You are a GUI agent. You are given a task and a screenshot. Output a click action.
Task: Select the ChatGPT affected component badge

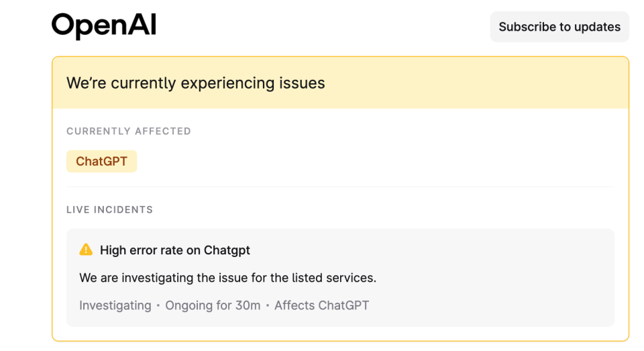click(101, 161)
